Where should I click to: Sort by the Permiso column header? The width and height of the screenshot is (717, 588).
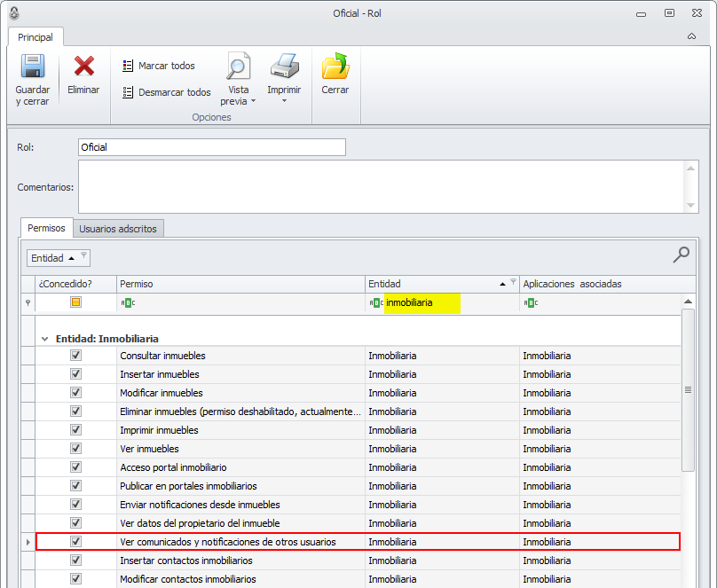pyautogui.click(x=240, y=284)
